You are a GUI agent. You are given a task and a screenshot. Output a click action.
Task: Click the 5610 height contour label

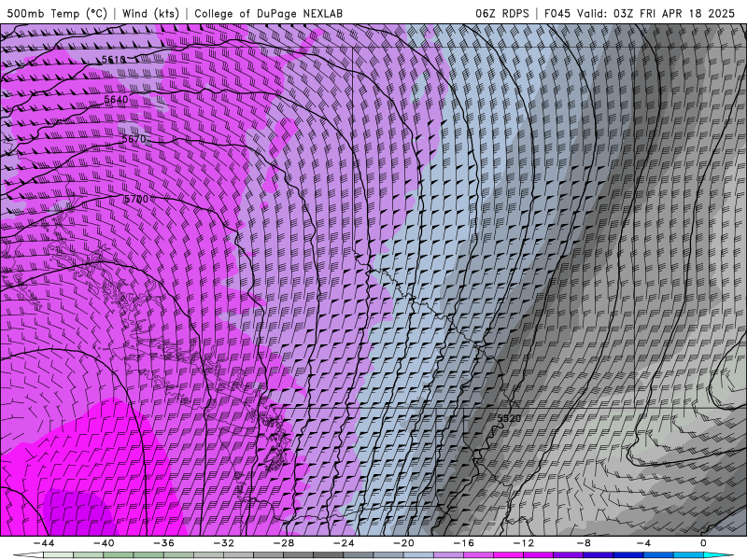113,60
